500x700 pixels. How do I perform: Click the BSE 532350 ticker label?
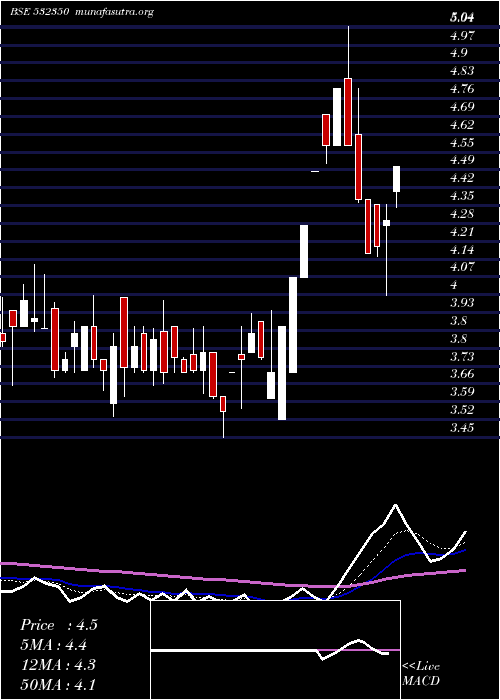click(39, 12)
